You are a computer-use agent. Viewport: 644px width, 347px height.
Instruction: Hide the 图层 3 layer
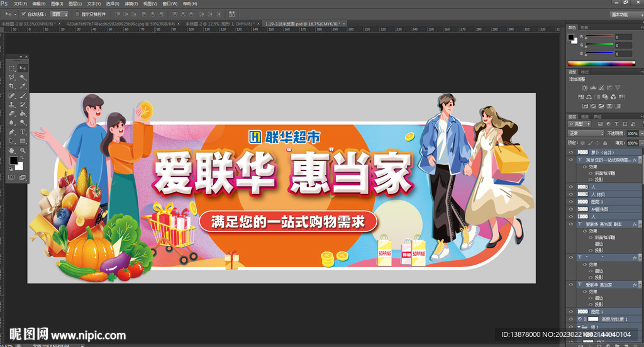[x=570, y=202]
